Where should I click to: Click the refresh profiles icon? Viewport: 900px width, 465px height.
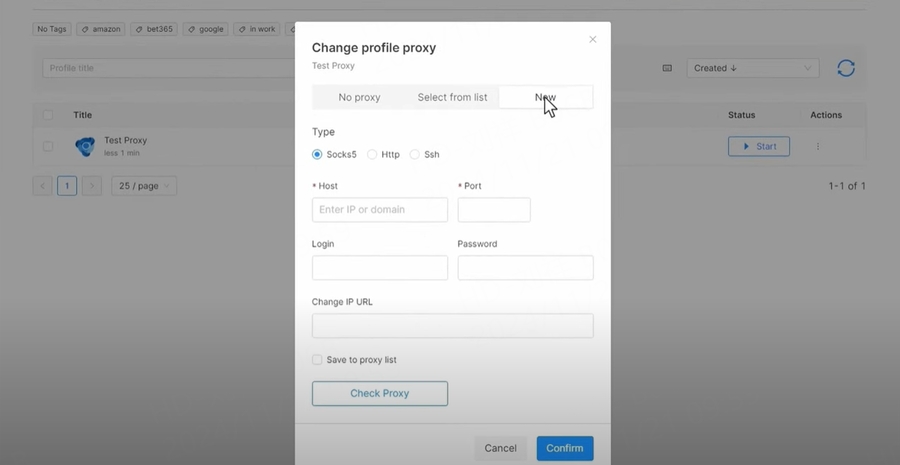click(x=846, y=68)
